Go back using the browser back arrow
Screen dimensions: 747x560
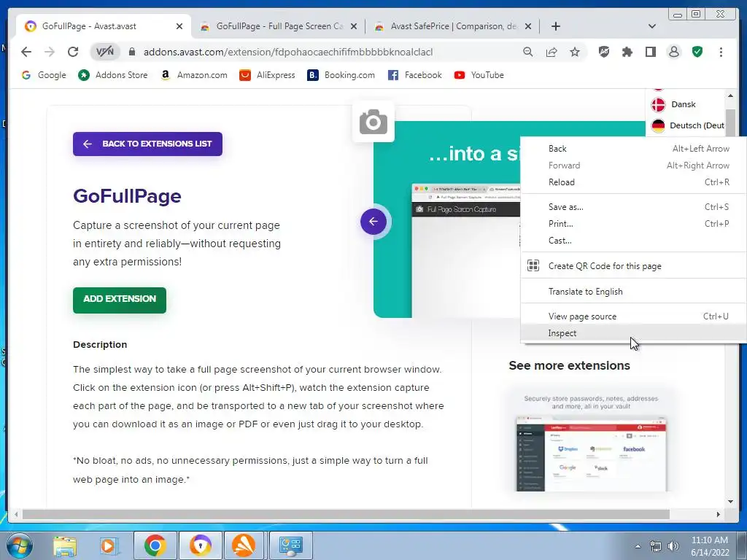coord(26,52)
